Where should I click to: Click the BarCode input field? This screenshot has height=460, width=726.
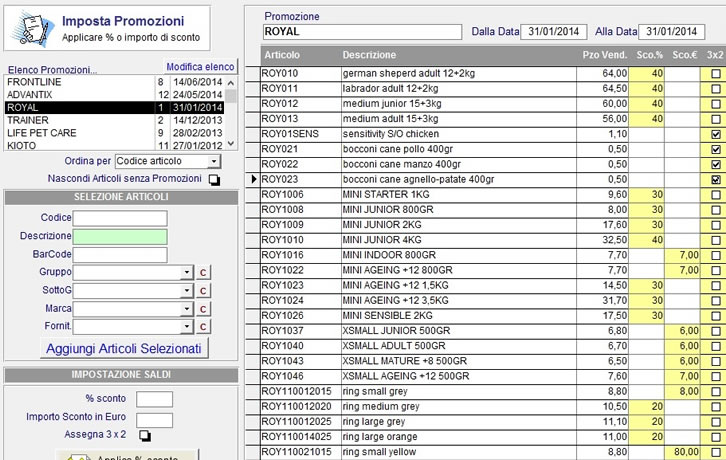click(120, 255)
